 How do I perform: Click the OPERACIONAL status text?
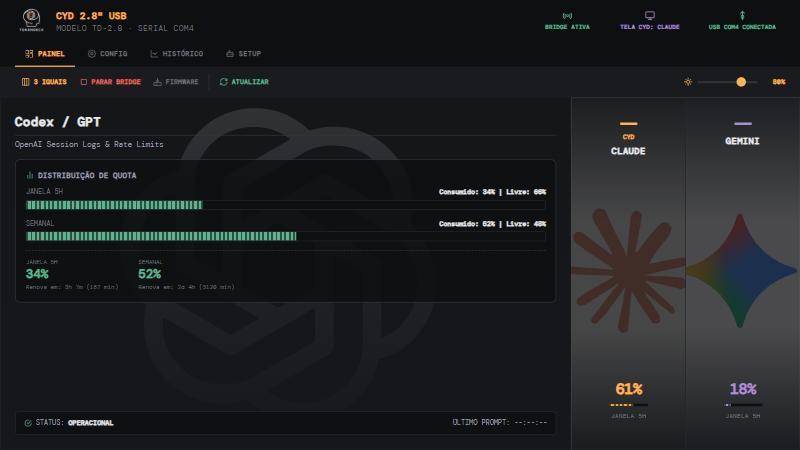coord(91,423)
